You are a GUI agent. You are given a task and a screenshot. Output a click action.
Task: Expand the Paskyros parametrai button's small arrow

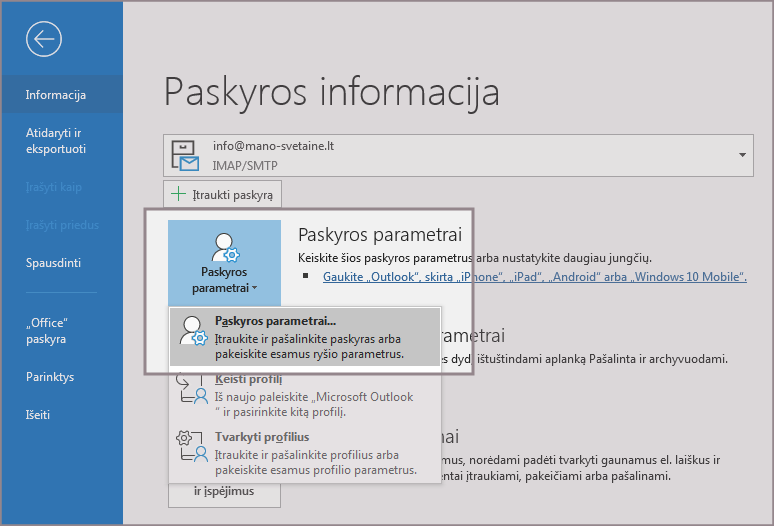pos(254,287)
